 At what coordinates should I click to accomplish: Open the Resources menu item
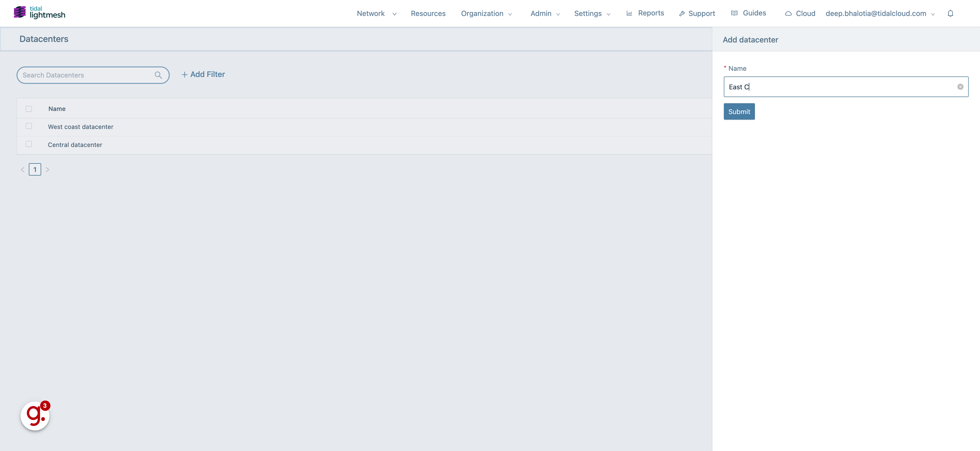point(428,13)
